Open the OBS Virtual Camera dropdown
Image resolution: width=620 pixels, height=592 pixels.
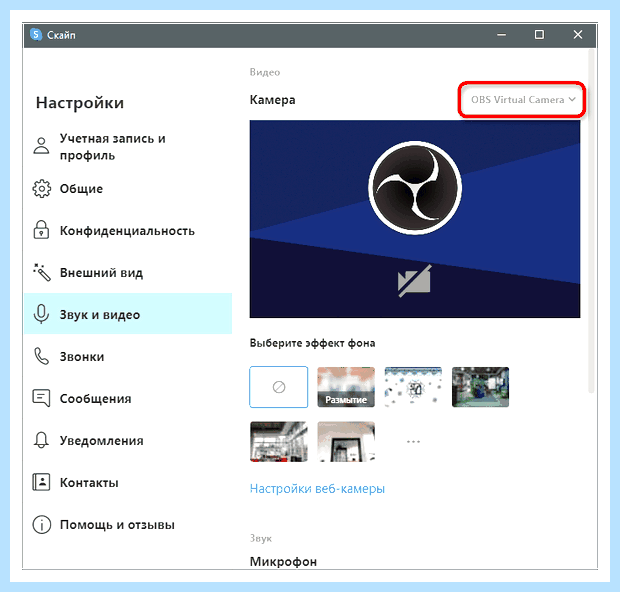coord(523,100)
